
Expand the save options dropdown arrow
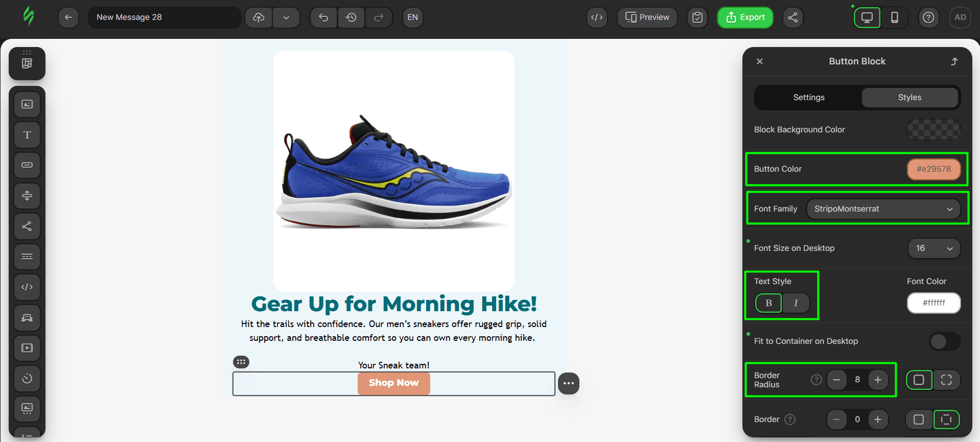(286, 17)
